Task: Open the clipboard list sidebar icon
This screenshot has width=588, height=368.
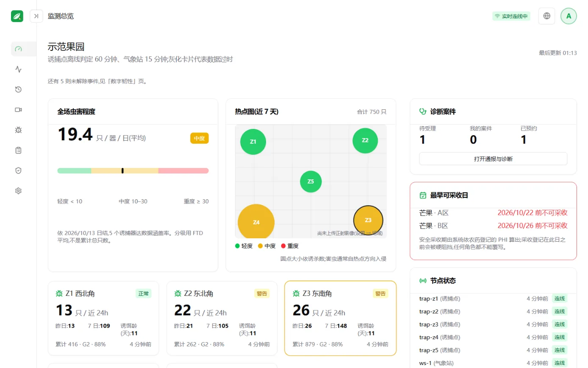Action: tap(18, 150)
